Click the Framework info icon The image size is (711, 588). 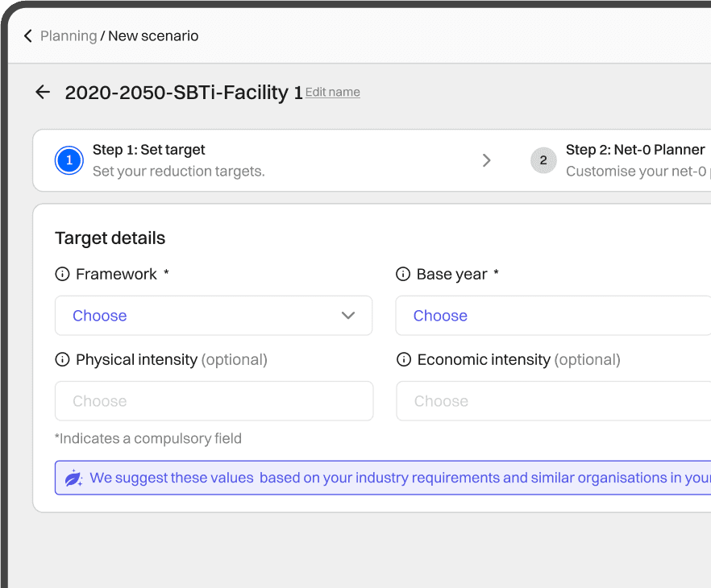click(x=62, y=275)
